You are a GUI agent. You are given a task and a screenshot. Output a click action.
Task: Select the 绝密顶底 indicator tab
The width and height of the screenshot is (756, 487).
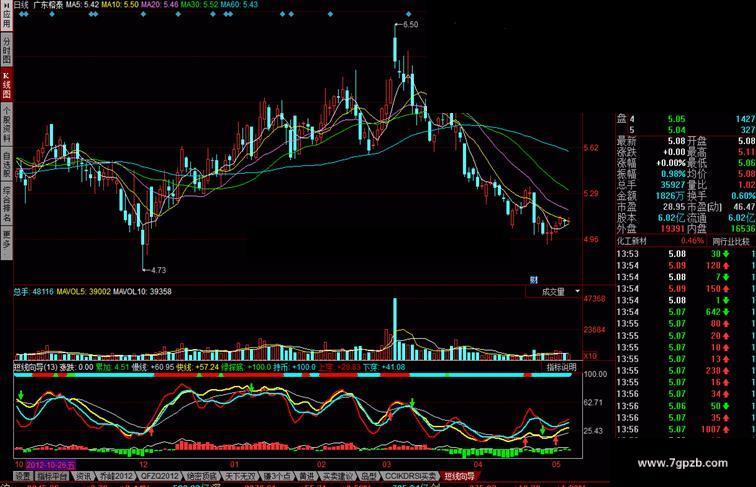click(202, 476)
